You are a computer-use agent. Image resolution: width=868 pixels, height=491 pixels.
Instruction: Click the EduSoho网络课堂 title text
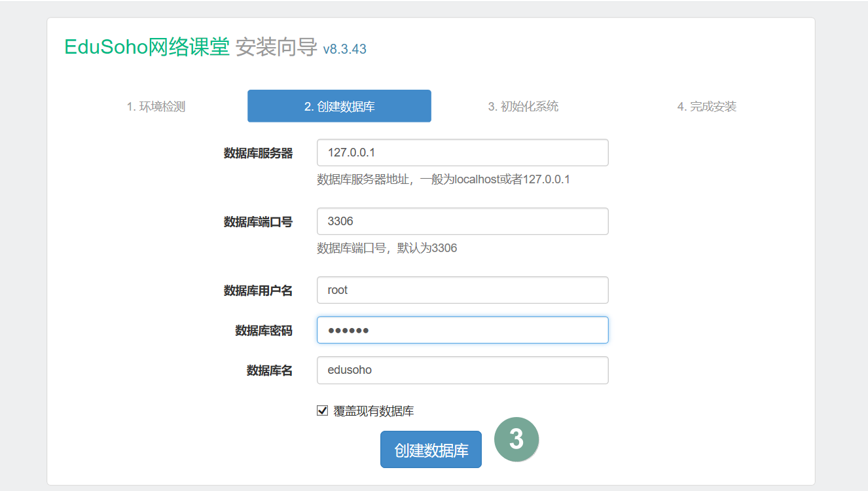pos(147,47)
